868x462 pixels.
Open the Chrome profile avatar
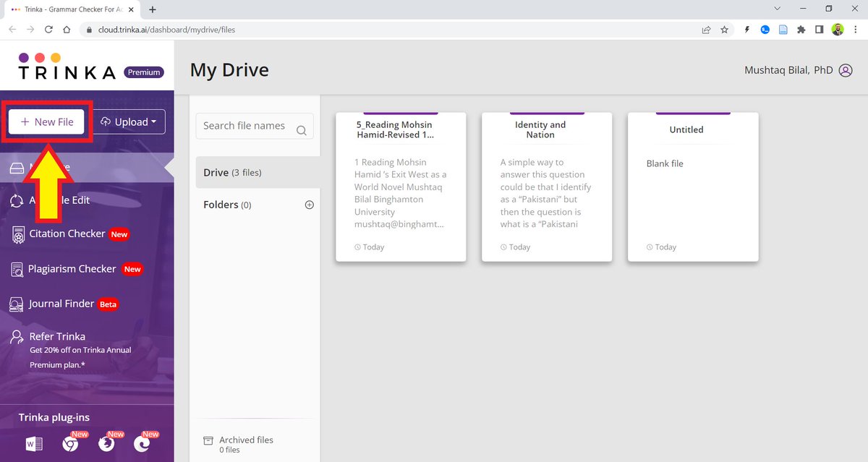click(x=838, y=30)
